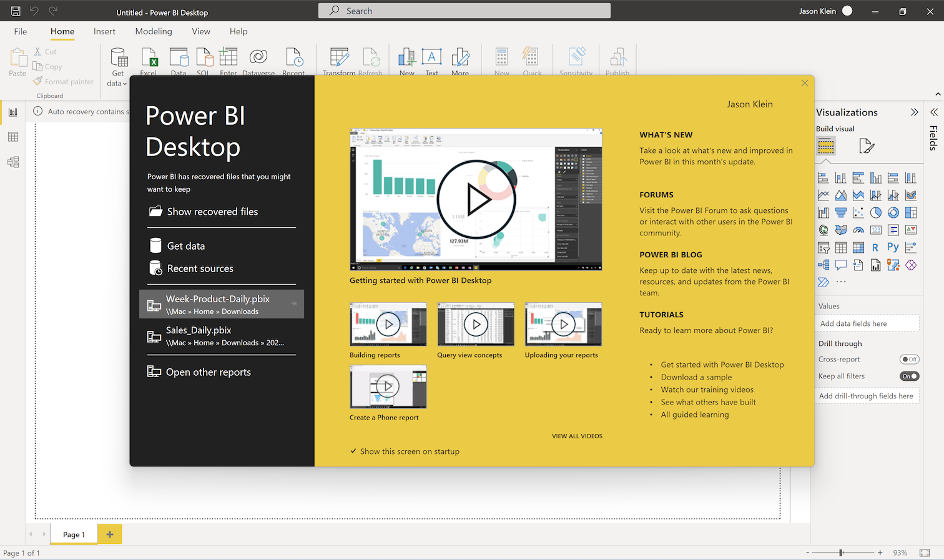This screenshot has width=944, height=560.
Task: Open More visuals in the ribbon
Action: click(460, 61)
